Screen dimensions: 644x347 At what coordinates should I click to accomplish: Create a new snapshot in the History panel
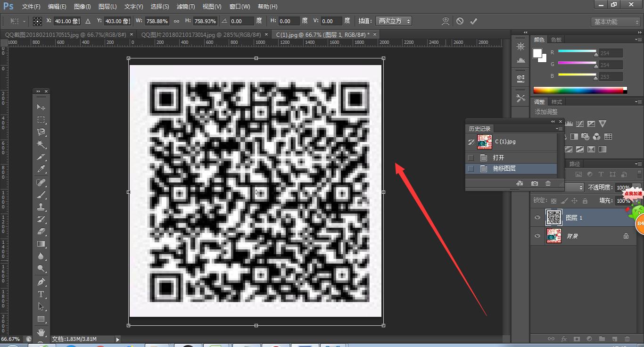click(x=534, y=183)
